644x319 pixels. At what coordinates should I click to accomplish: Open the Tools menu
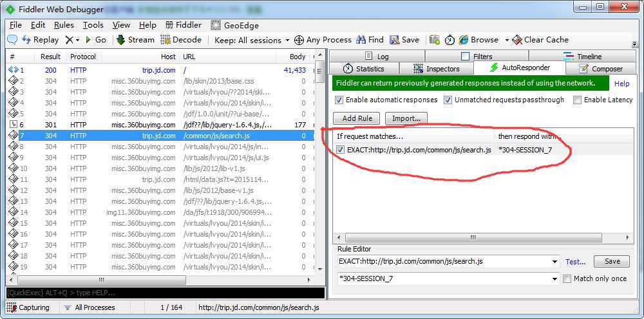(93, 25)
